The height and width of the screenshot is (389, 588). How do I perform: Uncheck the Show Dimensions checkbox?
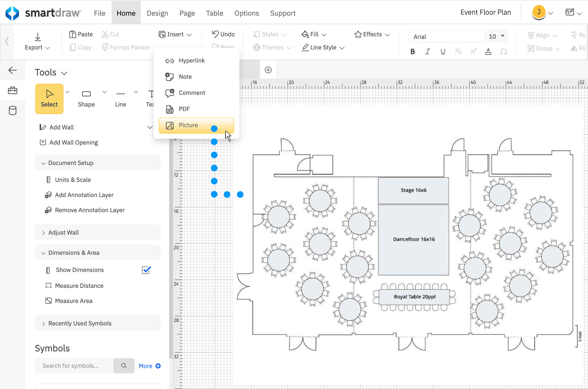[x=146, y=270]
